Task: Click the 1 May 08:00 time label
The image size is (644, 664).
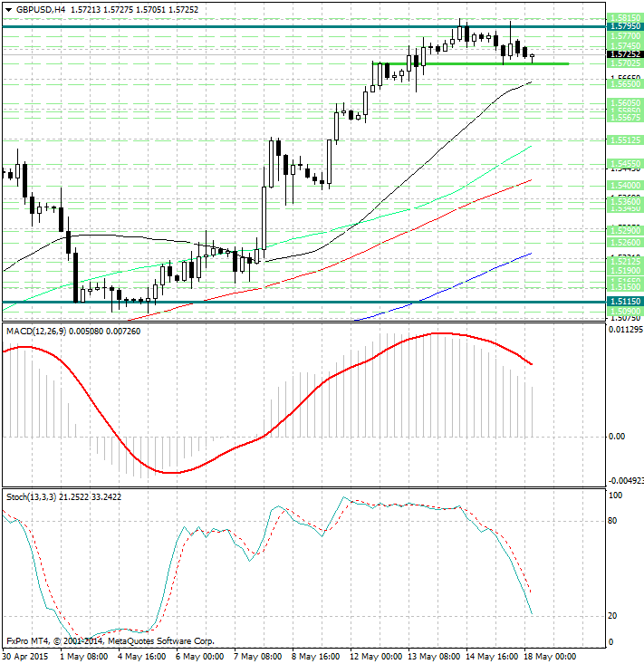Action: point(84,657)
